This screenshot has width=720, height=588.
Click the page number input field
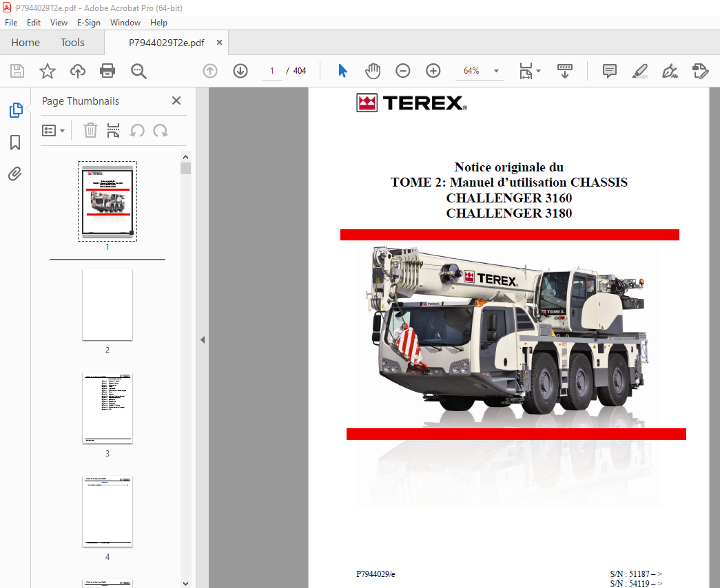[272, 71]
